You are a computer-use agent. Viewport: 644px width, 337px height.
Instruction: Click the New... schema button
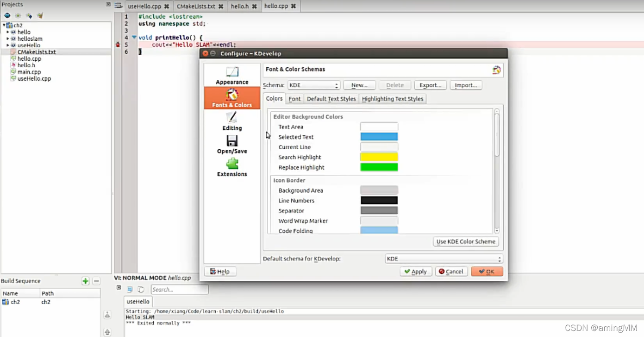pos(359,85)
